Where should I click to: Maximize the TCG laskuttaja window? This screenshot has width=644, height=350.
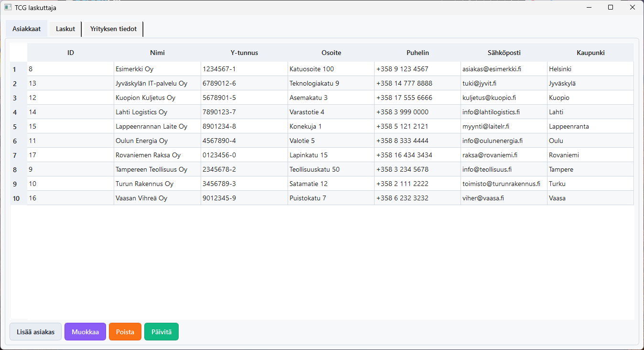pos(611,7)
